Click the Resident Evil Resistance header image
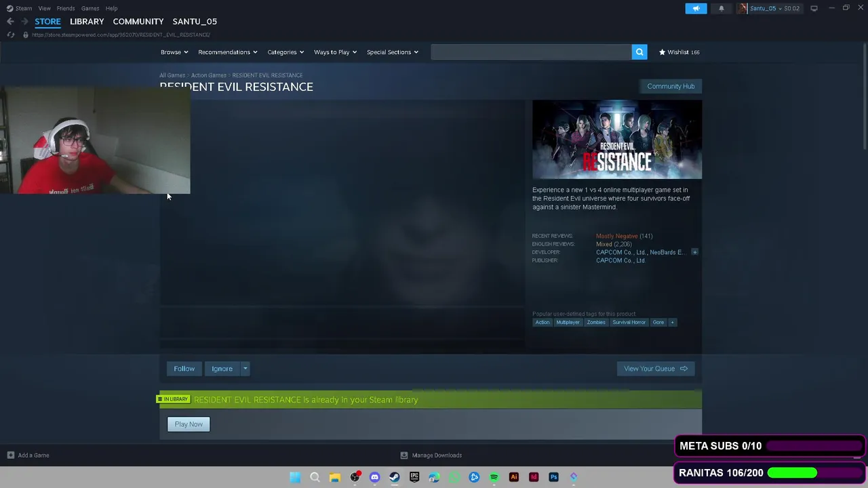The height and width of the screenshot is (488, 868). click(x=617, y=140)
